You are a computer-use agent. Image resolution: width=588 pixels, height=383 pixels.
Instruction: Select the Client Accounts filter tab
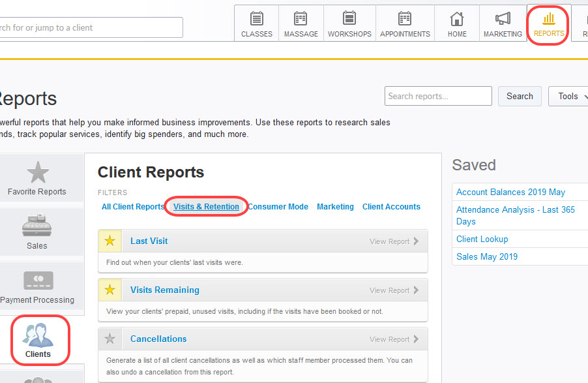[391, 207]
